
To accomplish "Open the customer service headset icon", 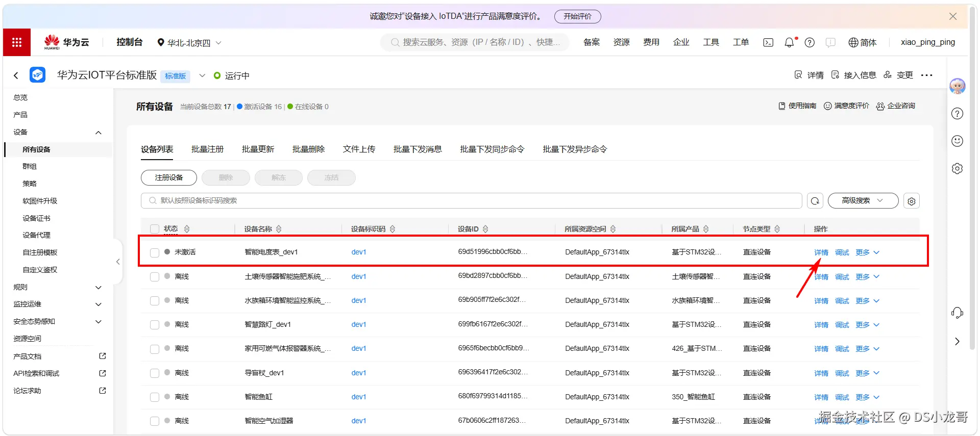I will coord(957,313).
